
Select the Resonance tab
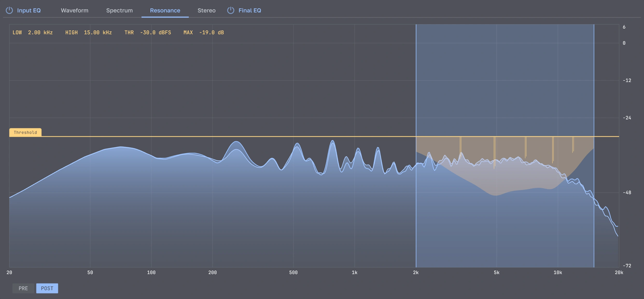(x=165, y=10)
